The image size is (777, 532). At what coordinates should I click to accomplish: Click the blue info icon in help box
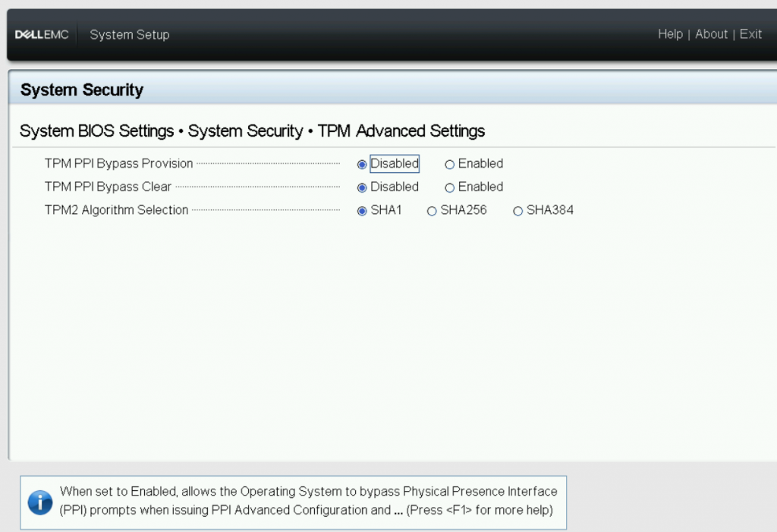[x=40, y=502]
